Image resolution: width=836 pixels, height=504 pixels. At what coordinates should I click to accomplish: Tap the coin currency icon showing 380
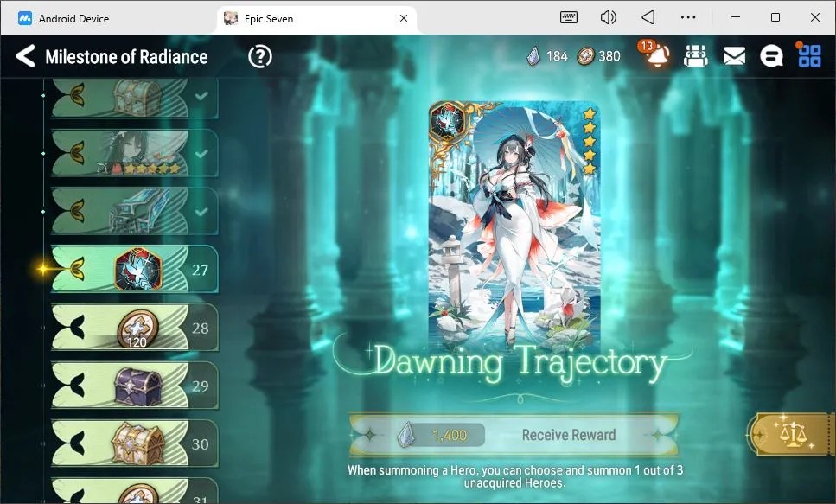[585, 56]
